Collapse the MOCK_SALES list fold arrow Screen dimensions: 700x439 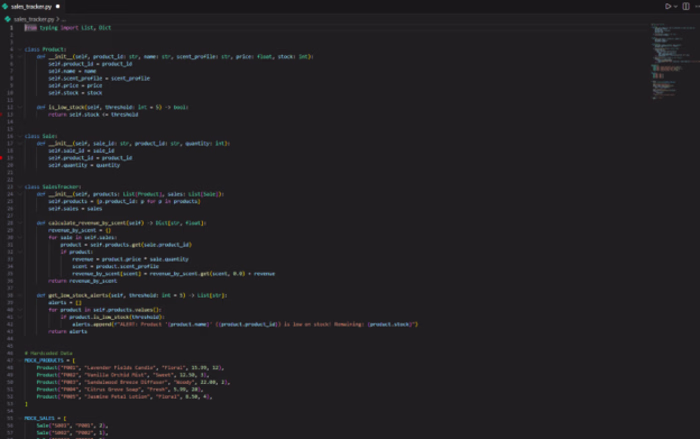(20, 418)
